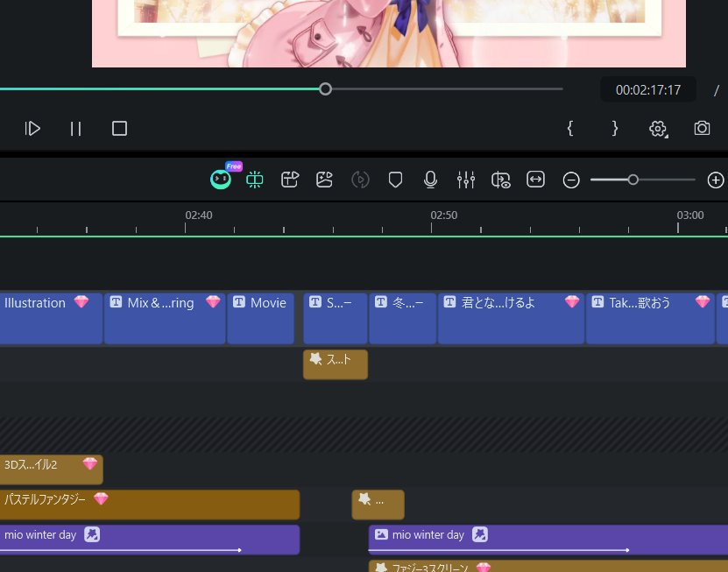The height and width of the screenshot is (572, 728).
Task: Click premium gem on Mix &...ring clip
Action: [213, 302]
